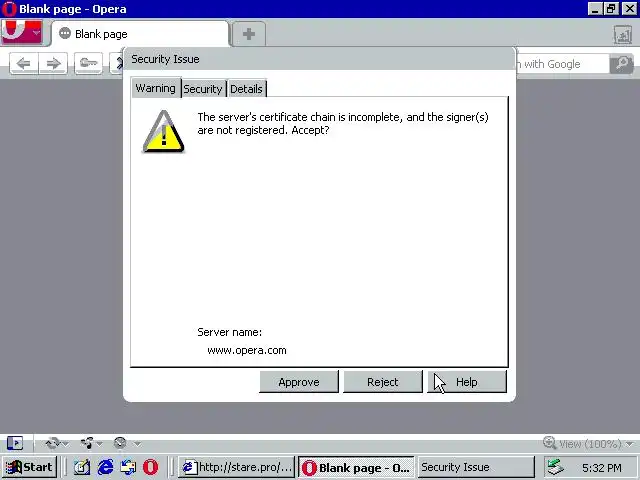Switch to http://stare.pro taskbar window

tap(237, 467)
